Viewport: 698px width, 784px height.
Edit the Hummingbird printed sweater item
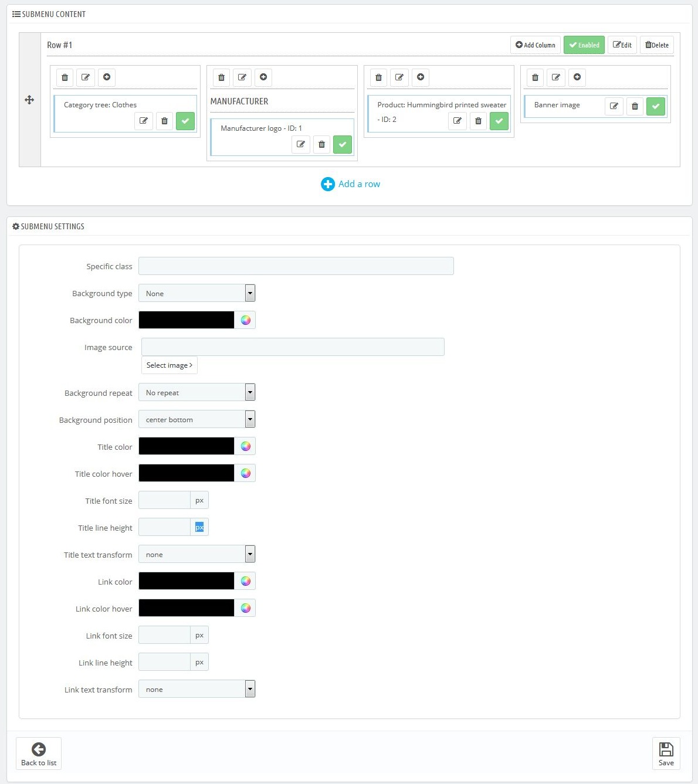(458, 121)
